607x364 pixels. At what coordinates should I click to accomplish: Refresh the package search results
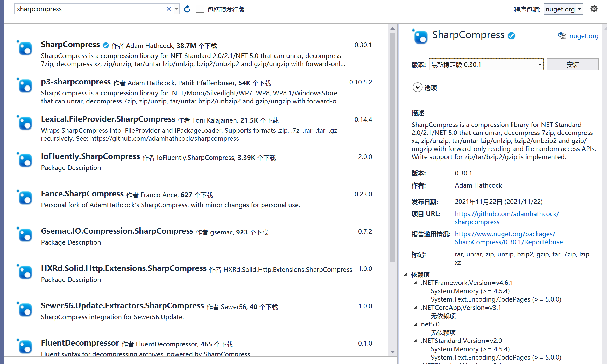[x=187, y=9]
